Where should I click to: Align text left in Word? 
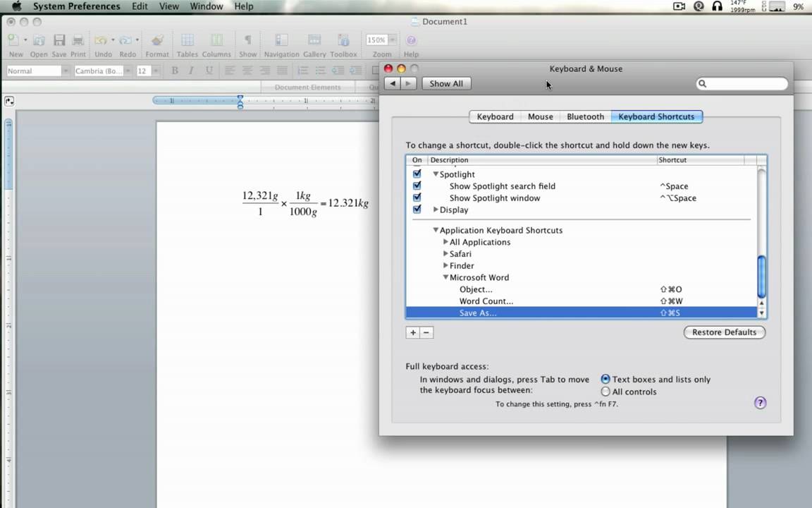click(x=230, y=71)
